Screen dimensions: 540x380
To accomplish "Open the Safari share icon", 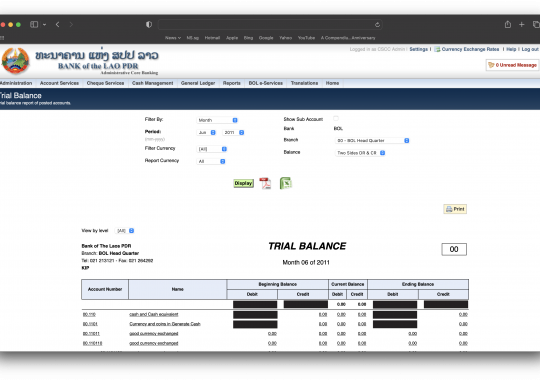I will (508, 24).
